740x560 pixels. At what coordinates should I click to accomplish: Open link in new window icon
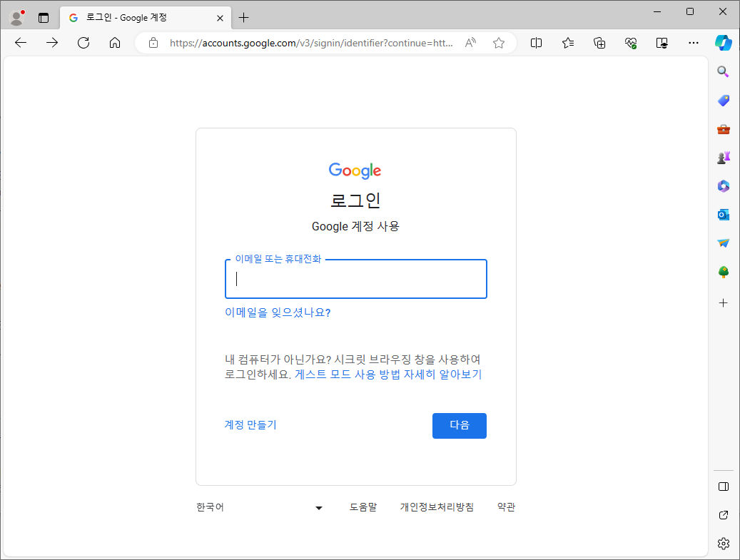click(x=723, y=515)
